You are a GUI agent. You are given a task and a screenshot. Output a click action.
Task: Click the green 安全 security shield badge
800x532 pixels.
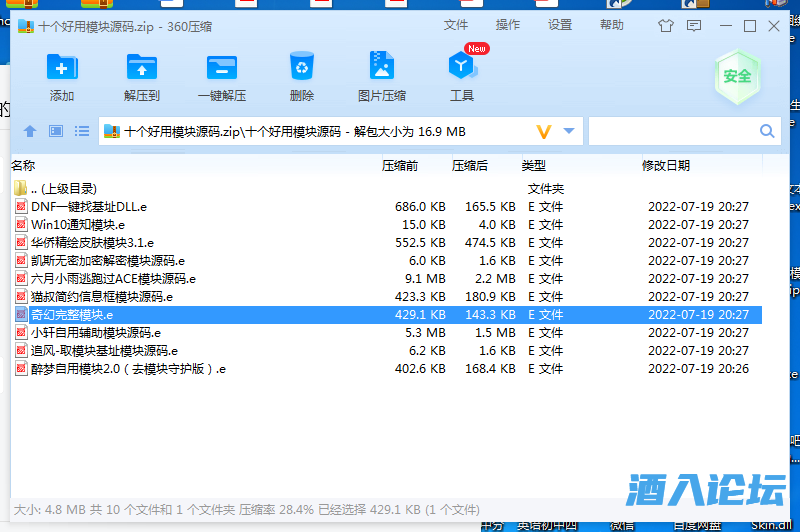tap(737, 76)
